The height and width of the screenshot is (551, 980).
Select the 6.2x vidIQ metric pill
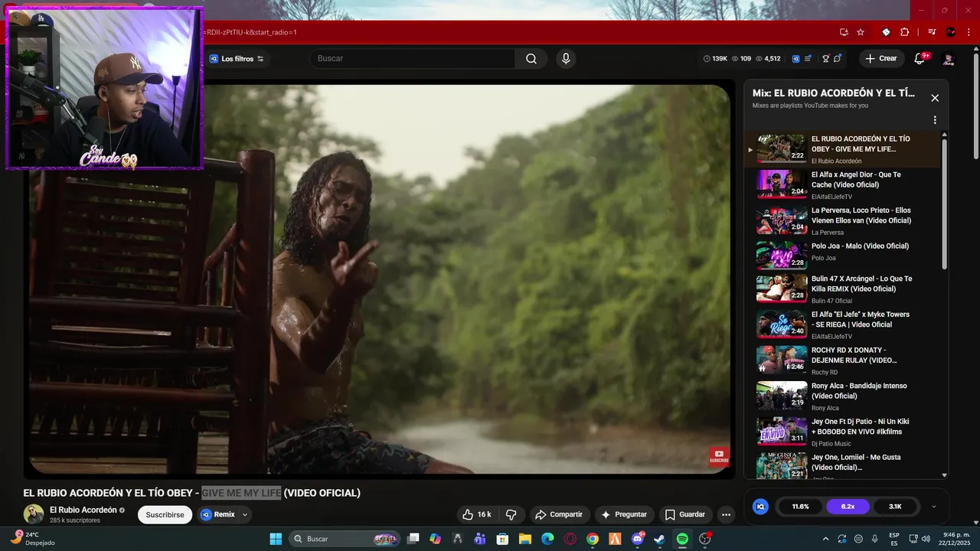point(848,507)
